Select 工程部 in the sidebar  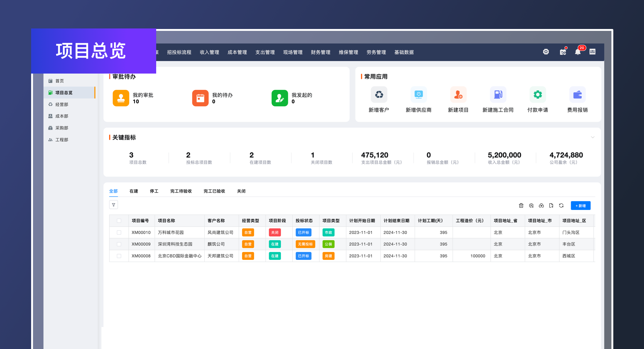[x=62, y=139]
